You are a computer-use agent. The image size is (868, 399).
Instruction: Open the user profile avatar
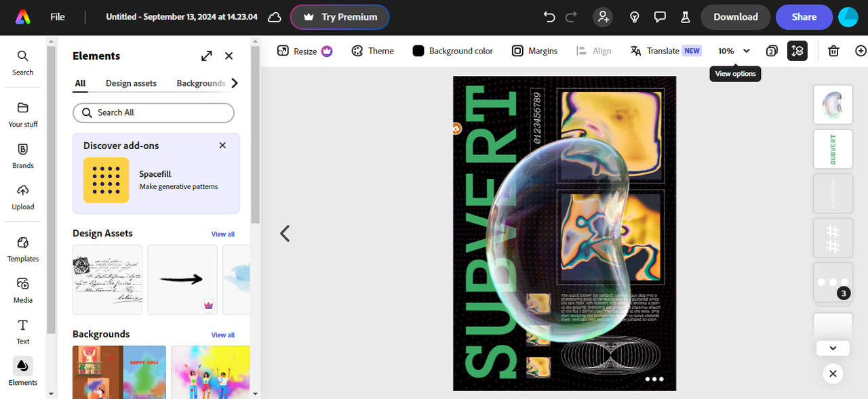[x=848, y=17]
